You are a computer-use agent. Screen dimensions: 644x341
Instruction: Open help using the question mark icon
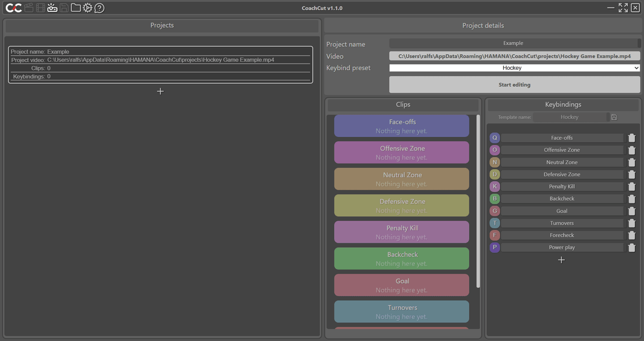pos(99,8)
